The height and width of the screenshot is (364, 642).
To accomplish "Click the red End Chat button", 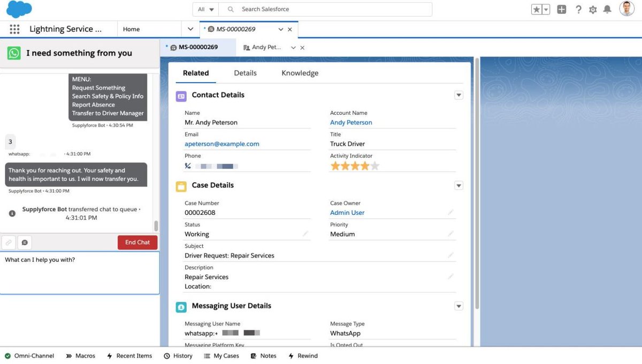I will (x=137, y=243).
